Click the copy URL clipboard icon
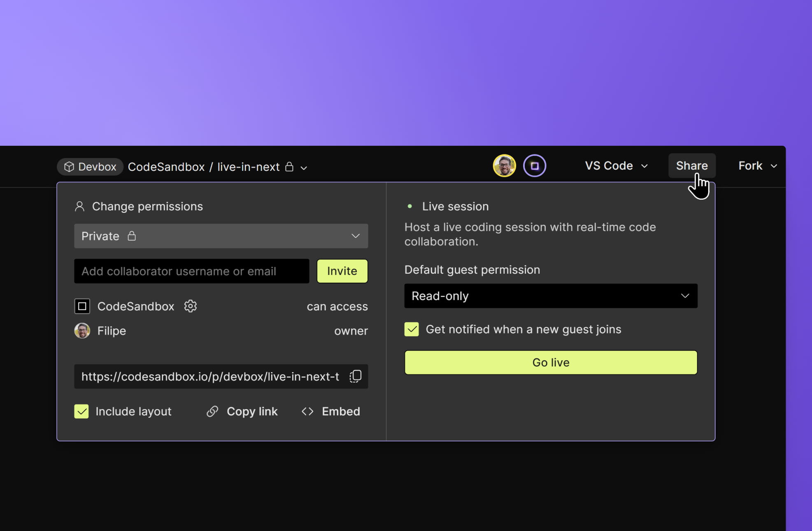This screenshot has width=812, height=531. click(355, 376)
